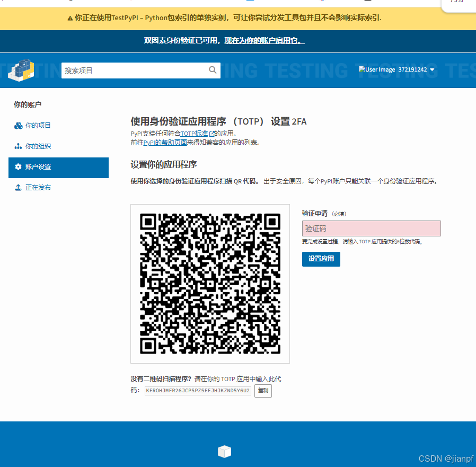
Task: Click the white cube icon in the footer
Action: pos(224,451)
